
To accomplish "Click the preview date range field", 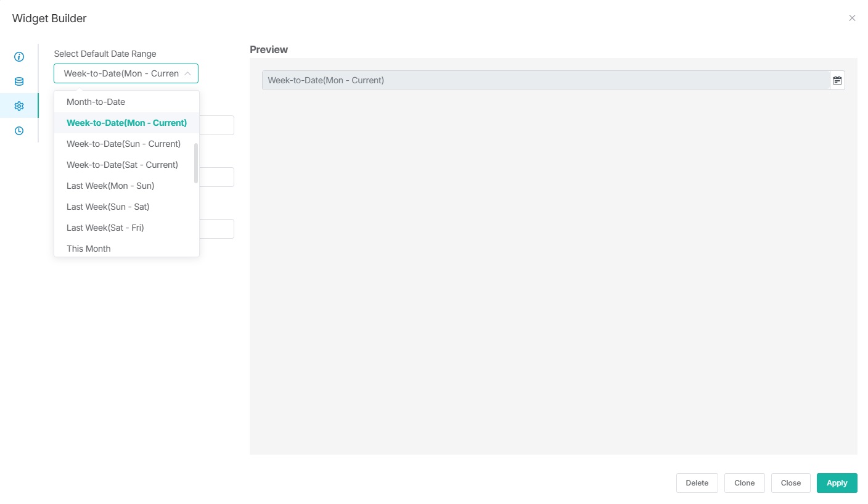I will pos(546,80).
